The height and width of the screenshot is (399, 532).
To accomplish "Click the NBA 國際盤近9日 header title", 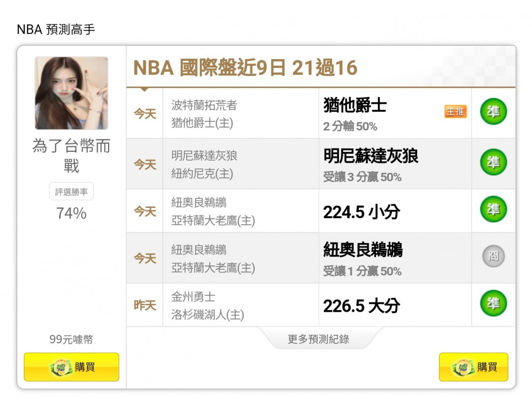I will click(245, 68).
